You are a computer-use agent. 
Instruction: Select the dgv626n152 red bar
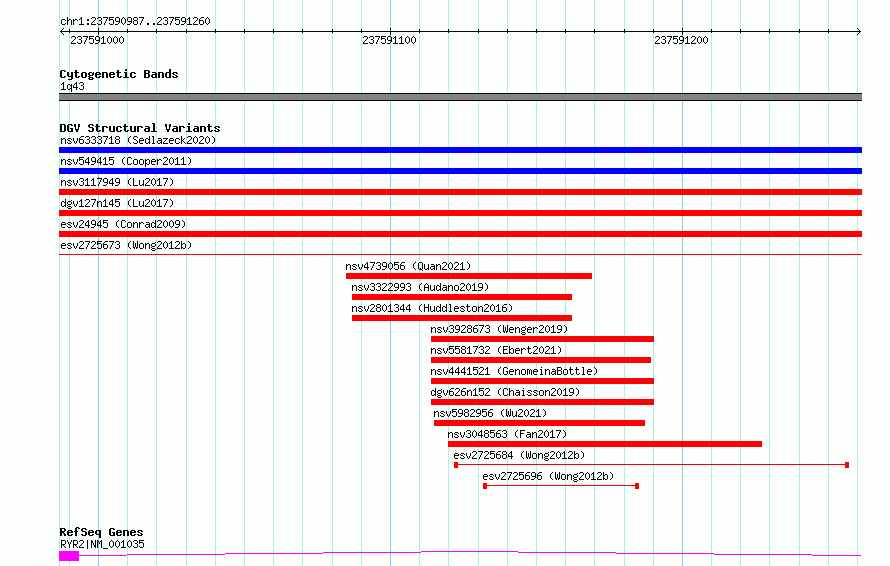[542, 402]
